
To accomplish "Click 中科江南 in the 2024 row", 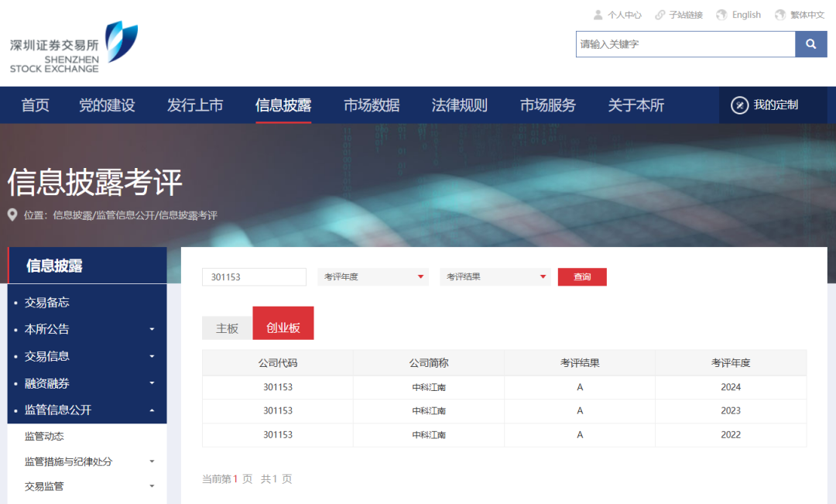I will (x=429, y=387).
